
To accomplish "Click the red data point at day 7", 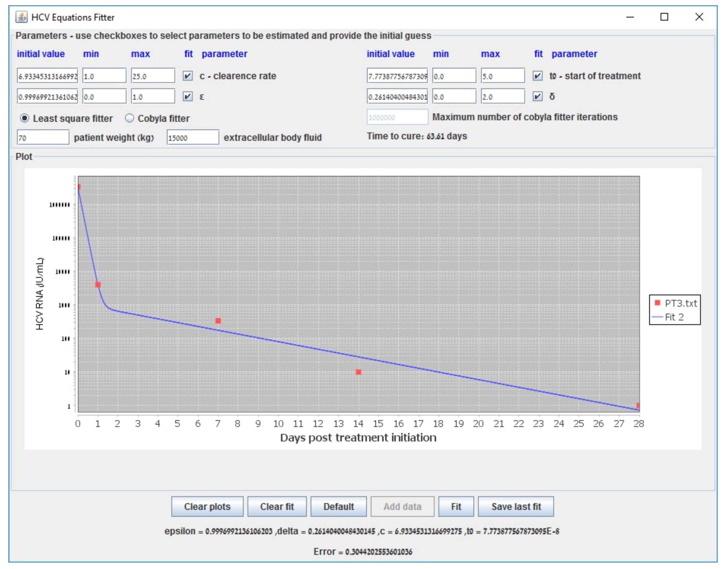I will tap(218, 321).
